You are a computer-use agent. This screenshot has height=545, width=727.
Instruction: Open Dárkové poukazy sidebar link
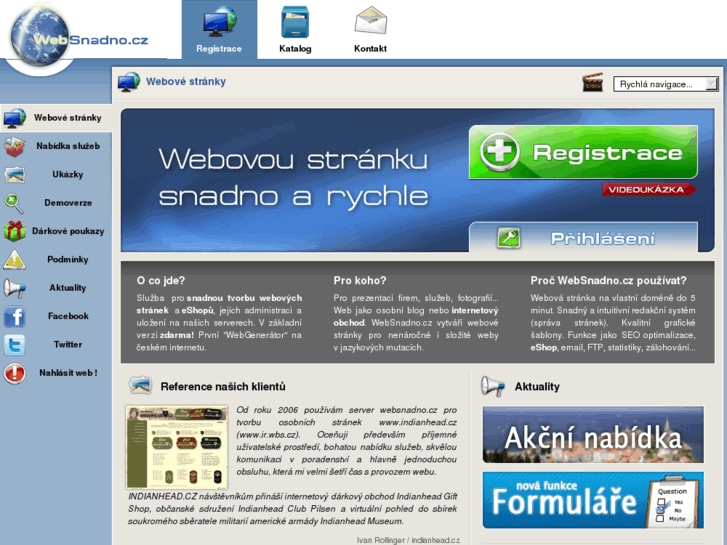68,231
